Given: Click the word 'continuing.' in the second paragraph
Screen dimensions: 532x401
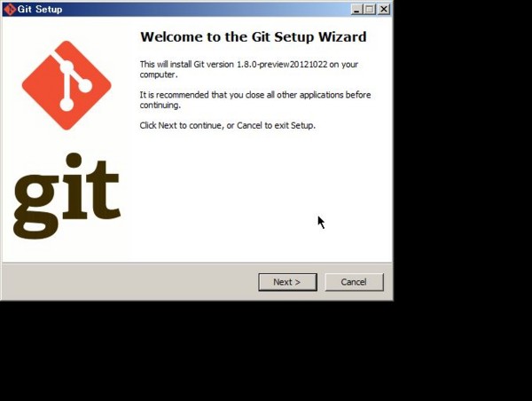Looking at the screenshot, I should [x=160, y=106].
